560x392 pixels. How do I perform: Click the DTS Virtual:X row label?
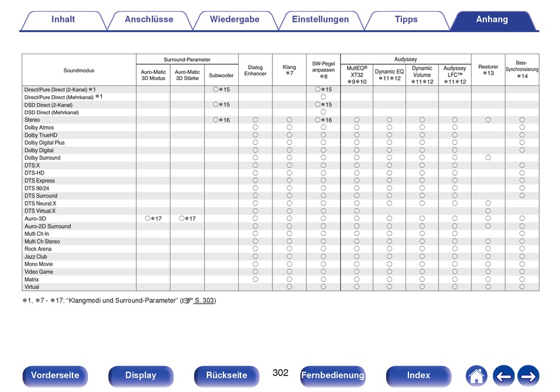(40, 211)
